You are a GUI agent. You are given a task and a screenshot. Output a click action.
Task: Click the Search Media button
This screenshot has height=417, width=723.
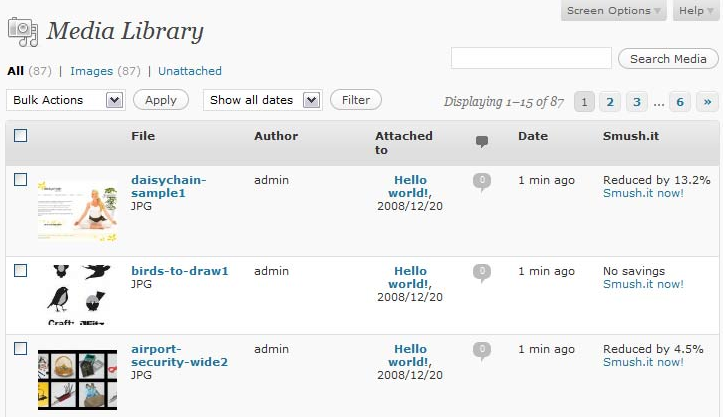(x=668, y=59)
